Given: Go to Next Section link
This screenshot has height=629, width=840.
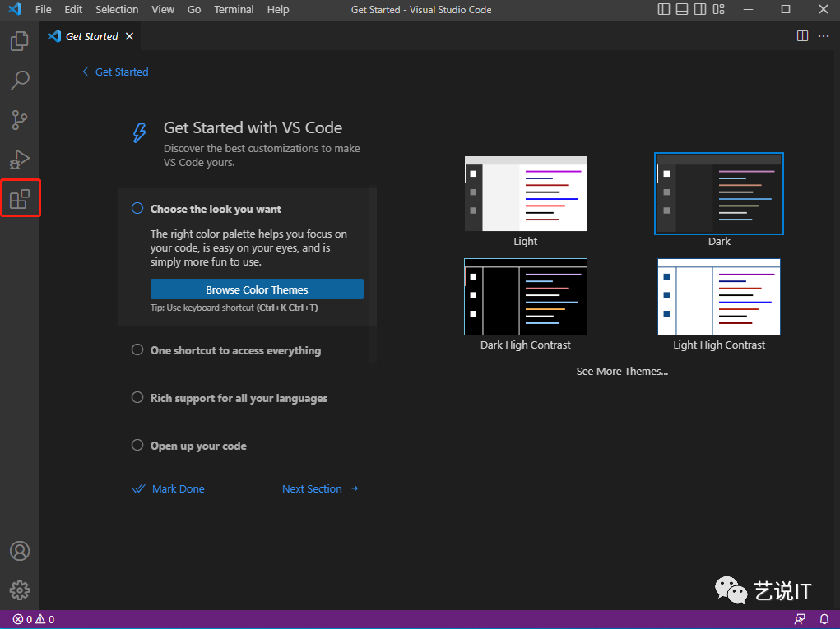Looking at the screenshot, I should 320,488.
